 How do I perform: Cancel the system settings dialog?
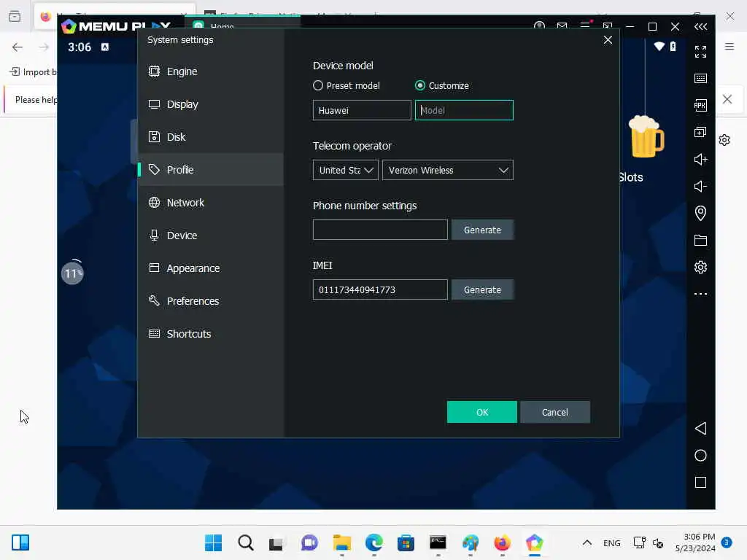555,413
